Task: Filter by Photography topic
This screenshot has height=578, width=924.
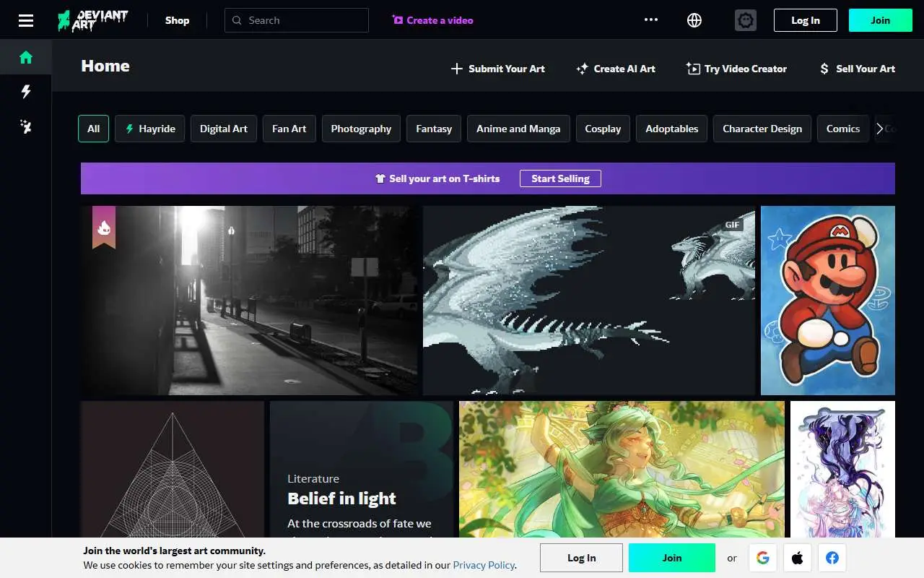Action: (361, 129)
